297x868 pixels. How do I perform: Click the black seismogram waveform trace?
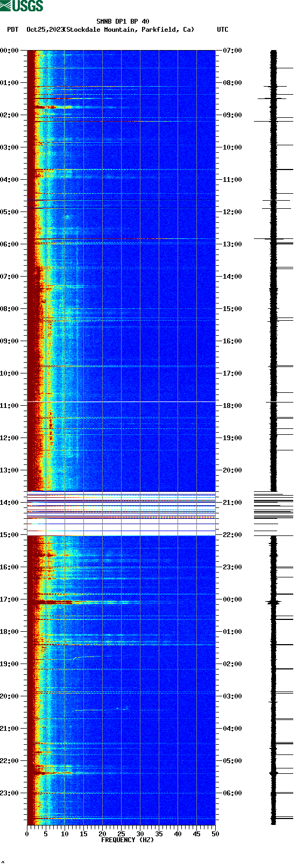pos(273,437)
